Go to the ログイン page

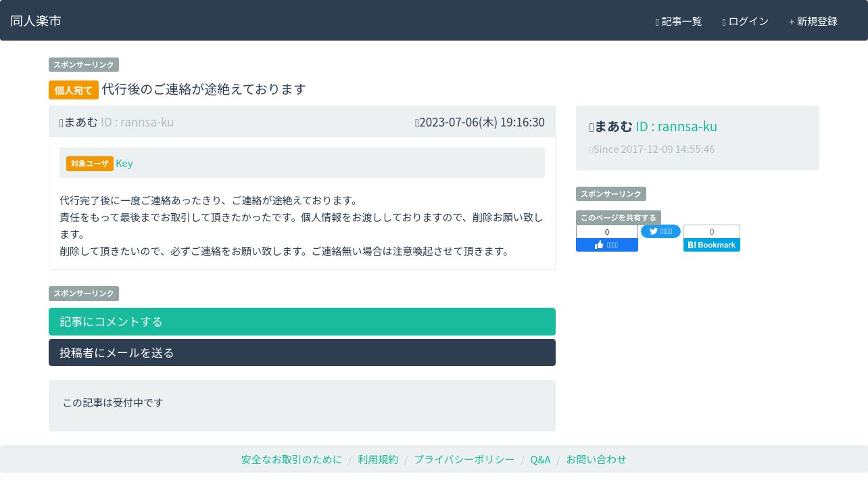click(x=745, y=22)
